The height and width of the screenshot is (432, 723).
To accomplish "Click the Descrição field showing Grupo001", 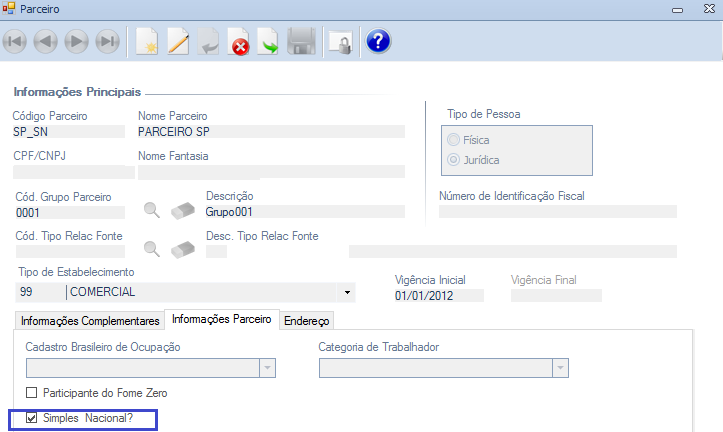I will click(305, 212).
